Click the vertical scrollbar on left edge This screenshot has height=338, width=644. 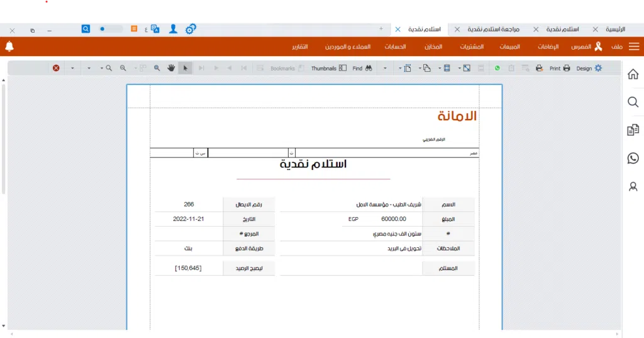coord(3,138)
